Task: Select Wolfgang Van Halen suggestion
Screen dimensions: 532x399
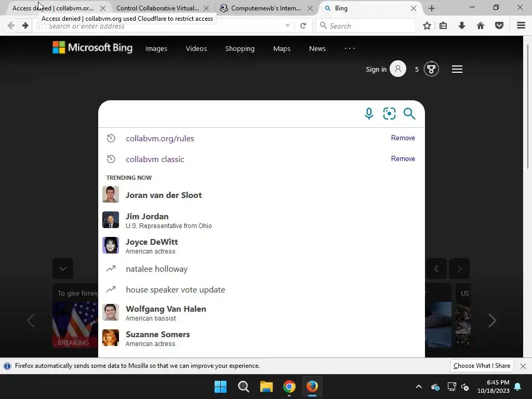Action: coord(261,313)
